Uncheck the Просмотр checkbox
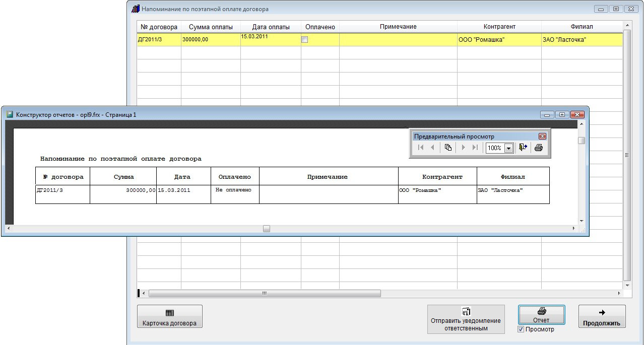Viewport: 644px width, 345px height. [x=521, y=329]
